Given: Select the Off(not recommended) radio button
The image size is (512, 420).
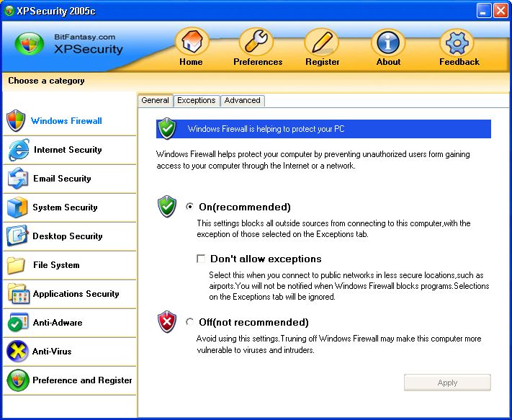Looking at the screenshot, I should click(189, 322).
